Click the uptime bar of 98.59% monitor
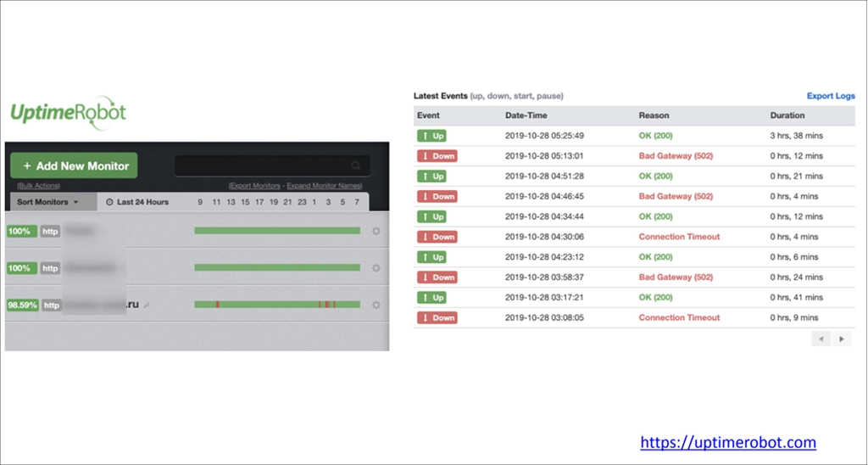Screen dimensions: 868x465 tap(277, 305)
